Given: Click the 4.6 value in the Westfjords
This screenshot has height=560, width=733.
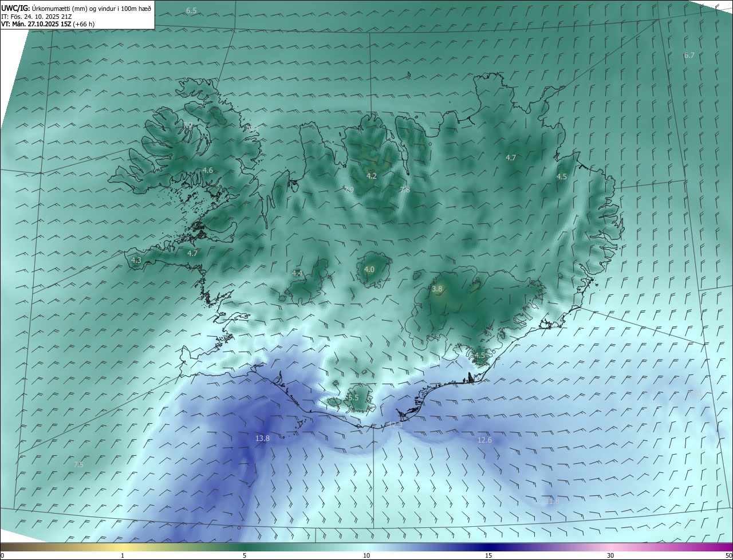Looking at the screenshot, I should [207, 170].
